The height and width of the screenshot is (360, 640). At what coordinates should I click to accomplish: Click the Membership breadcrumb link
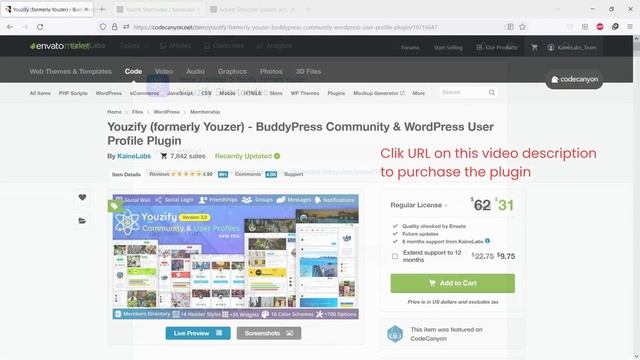pos(205,112)
